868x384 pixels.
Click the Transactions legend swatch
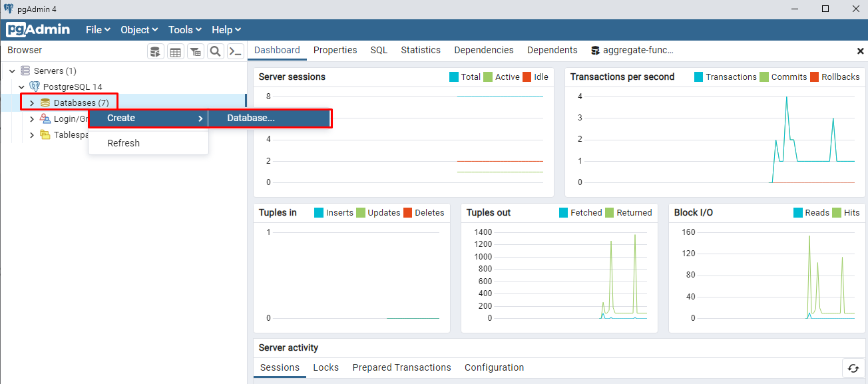click(x=699, y=77)
